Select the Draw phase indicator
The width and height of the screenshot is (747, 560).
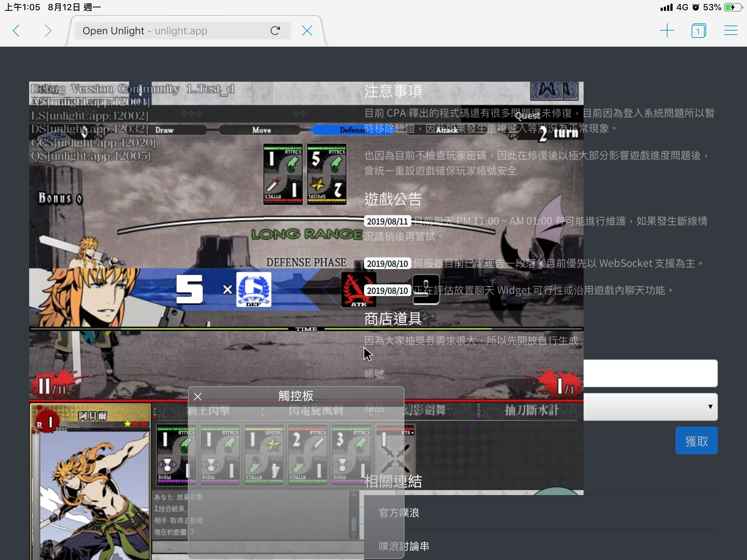pyautogui.click(x=164, y=130)
